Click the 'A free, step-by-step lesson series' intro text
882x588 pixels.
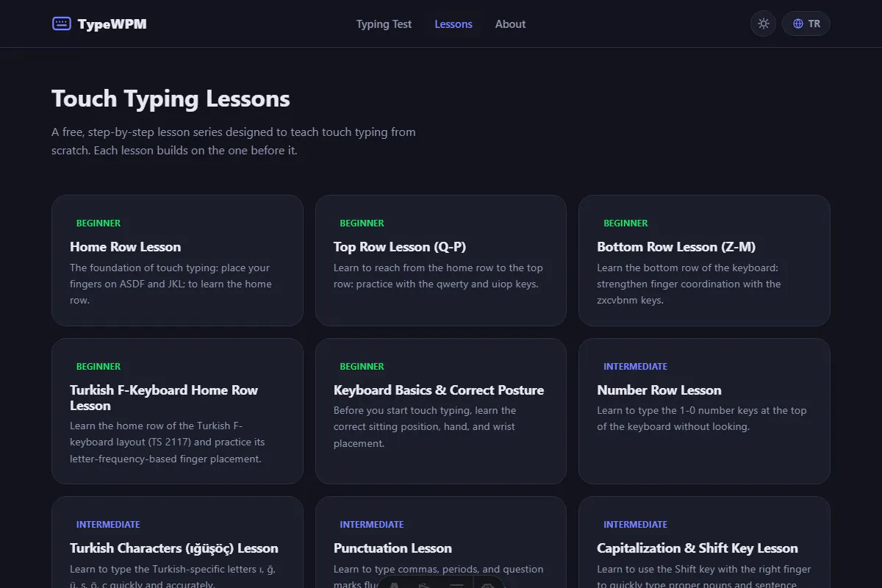[234, 141]
